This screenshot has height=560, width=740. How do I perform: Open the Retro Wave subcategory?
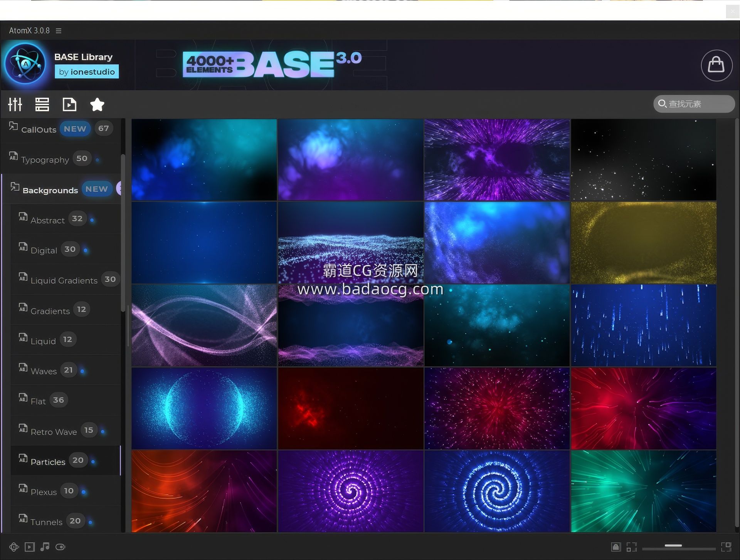[x=66, y=431]
